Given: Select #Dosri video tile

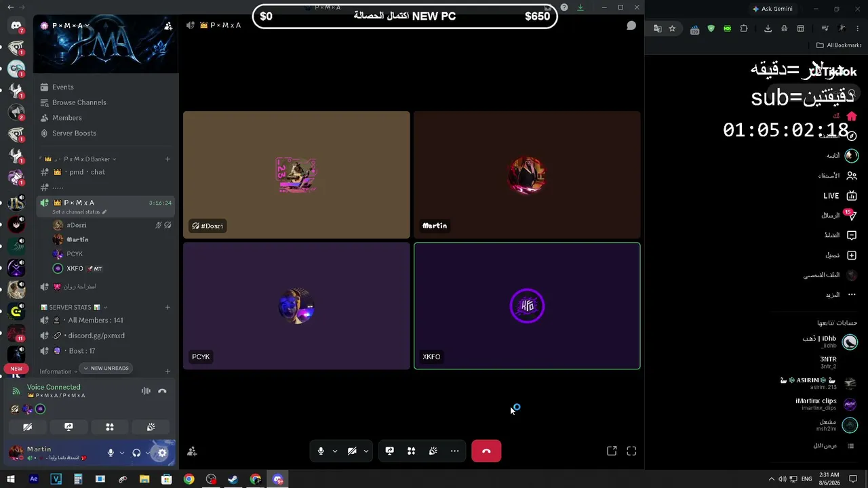Looking at the screenshot, I should click(296, 175).
